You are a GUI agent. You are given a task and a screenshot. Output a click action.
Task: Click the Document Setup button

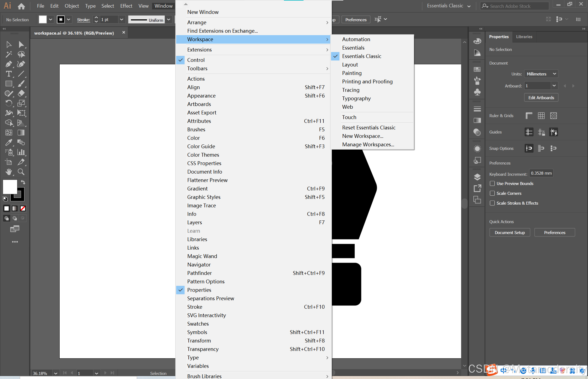pyautogui.click(x=510, y=233)
